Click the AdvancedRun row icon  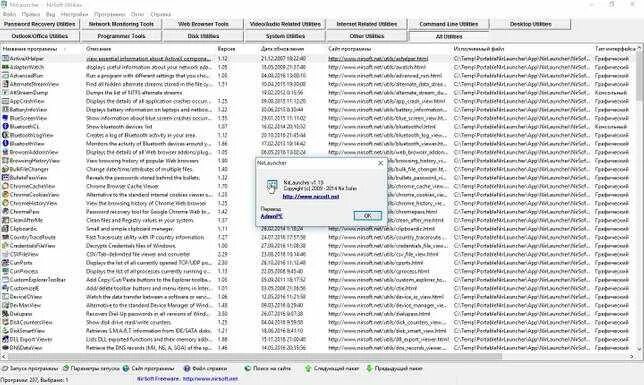[5, 76]
